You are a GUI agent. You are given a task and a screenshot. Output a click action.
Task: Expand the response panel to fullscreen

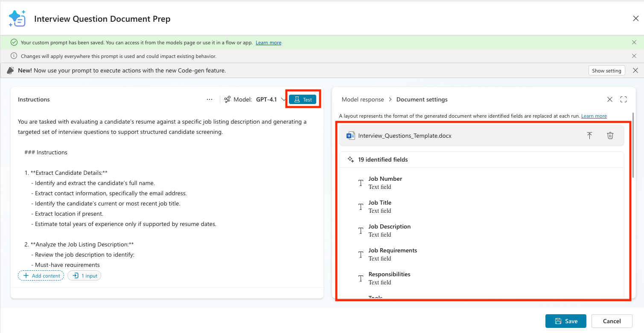point(624,99)
